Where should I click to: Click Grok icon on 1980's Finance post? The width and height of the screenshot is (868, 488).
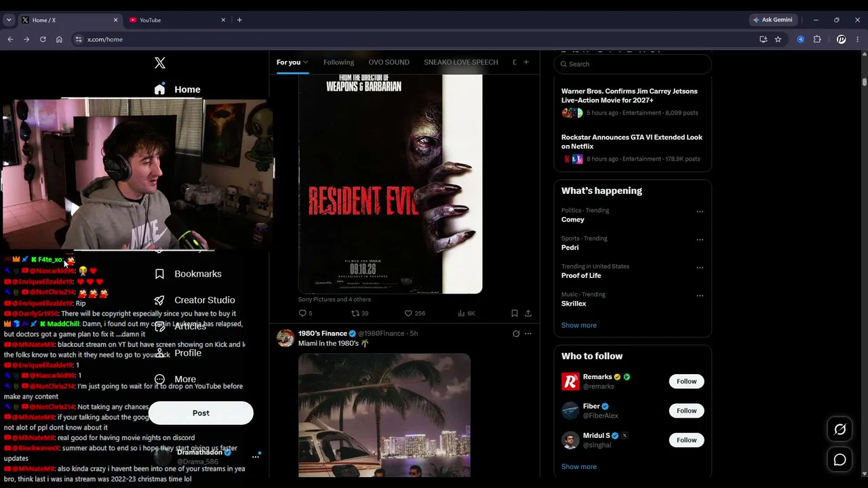[x=516, y=333]
